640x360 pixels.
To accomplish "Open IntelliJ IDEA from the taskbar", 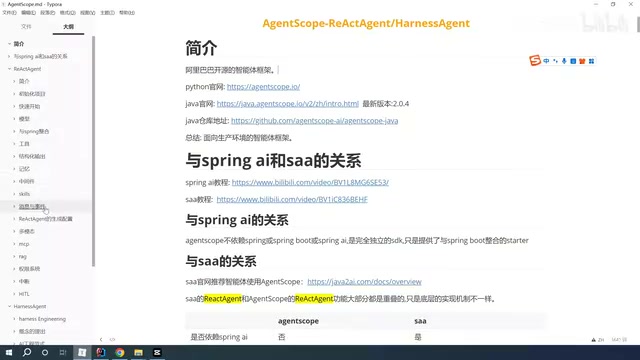I will [101, 352].
